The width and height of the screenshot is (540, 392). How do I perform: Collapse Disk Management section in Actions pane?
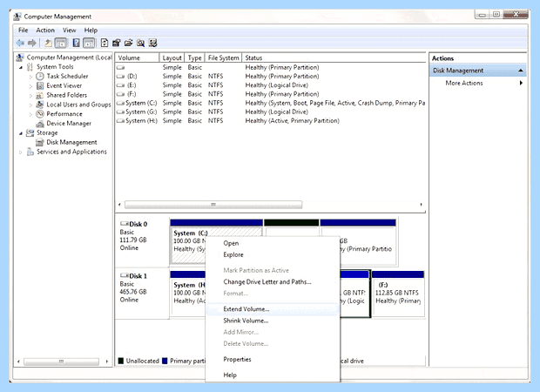click(x=521, y=71)
